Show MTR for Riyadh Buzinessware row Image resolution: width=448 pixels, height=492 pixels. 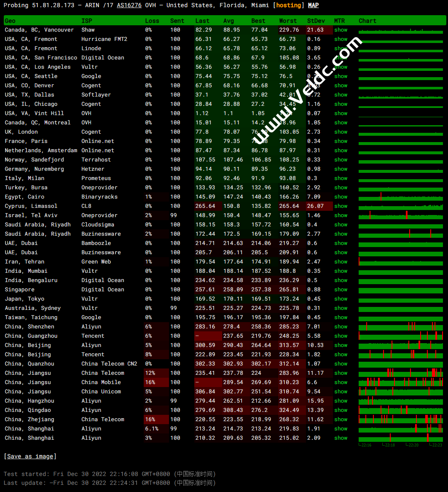(x=341, y=234)
